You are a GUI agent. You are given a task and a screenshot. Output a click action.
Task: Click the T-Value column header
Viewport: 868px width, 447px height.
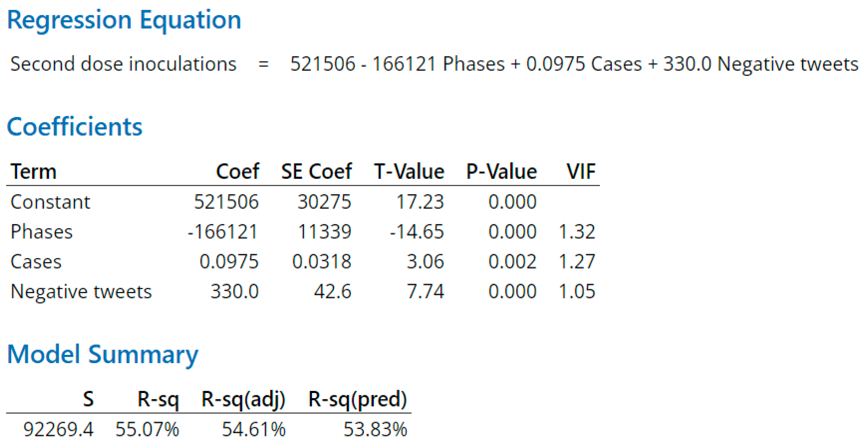pos(409,171)
